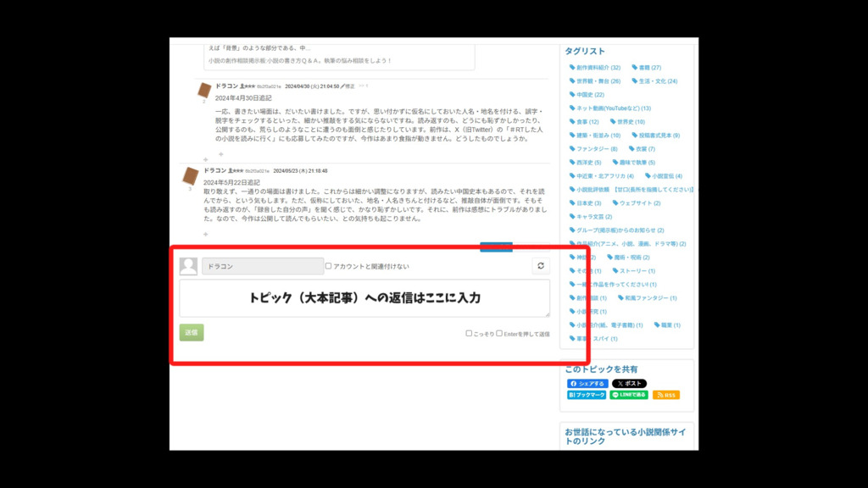Click the refresh icon in reply form
Image resolution: width=868 pixels, height=488 pixels.
(541, 266)
